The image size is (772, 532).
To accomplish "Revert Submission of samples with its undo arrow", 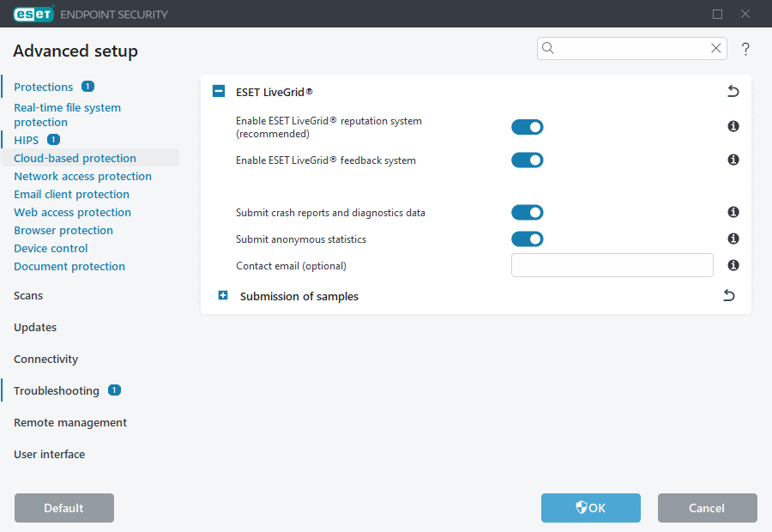I will [x=728, y=295].
